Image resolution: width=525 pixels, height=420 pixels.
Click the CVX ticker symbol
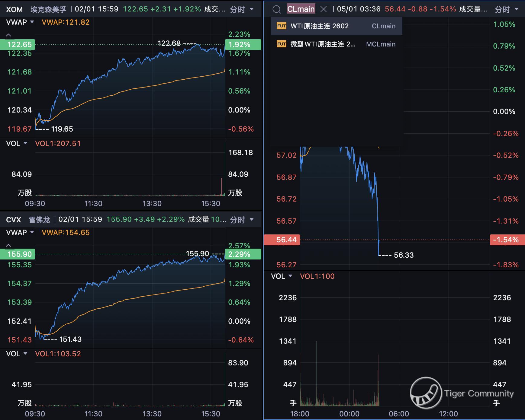[14, 220]
